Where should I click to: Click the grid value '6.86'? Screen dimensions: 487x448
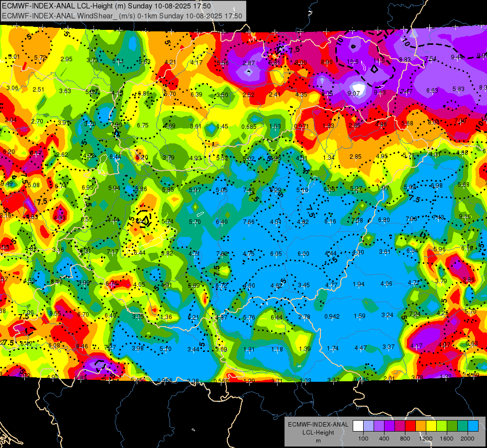143,93
